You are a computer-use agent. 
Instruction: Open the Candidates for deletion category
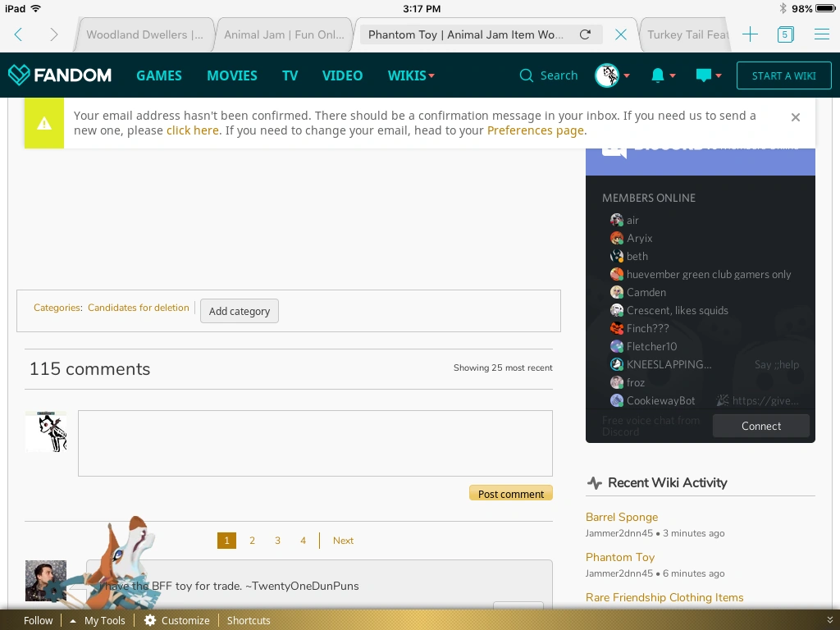138,308
